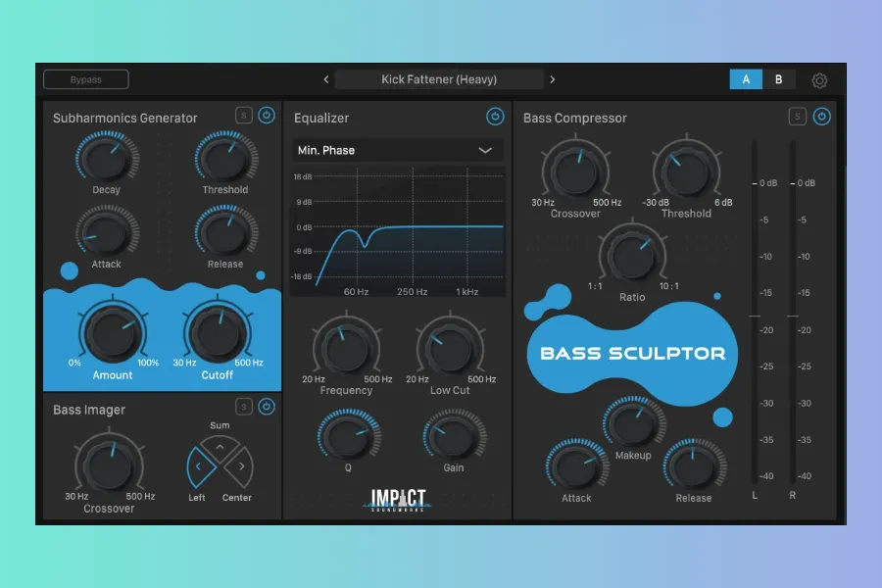Toggle Subharmonics Generator power button
882x588 pixels.
[x=267, y=116]
